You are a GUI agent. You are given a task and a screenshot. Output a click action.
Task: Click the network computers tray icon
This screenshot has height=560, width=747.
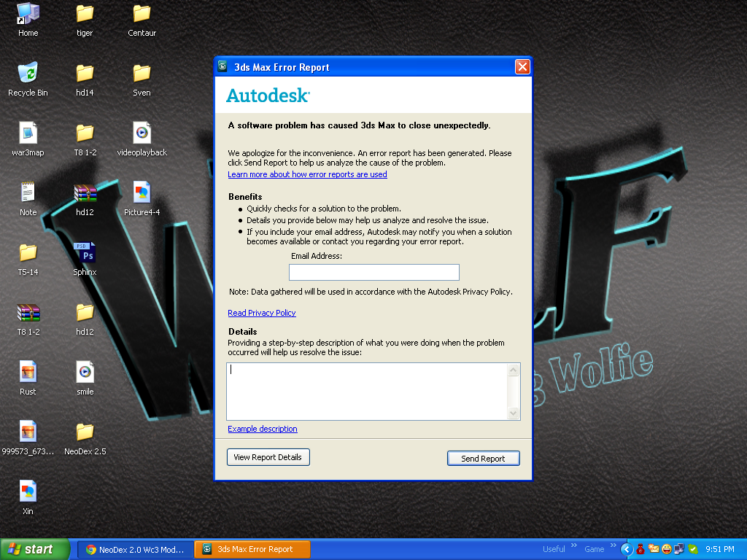[679, 549]
